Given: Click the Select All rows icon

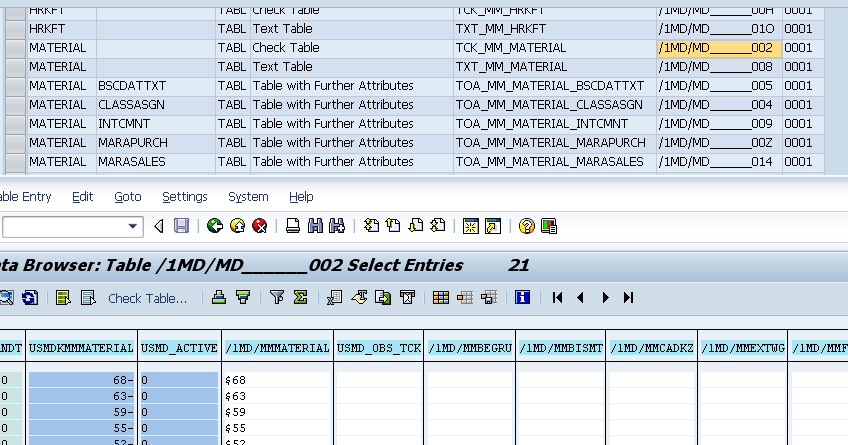Looking at the screenshot, I should 63,297.
